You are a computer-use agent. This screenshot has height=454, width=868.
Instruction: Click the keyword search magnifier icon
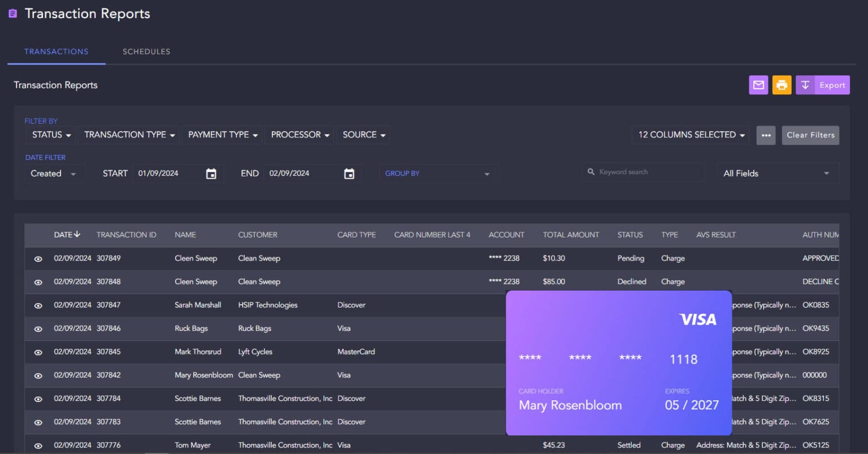tap(591, 172)
